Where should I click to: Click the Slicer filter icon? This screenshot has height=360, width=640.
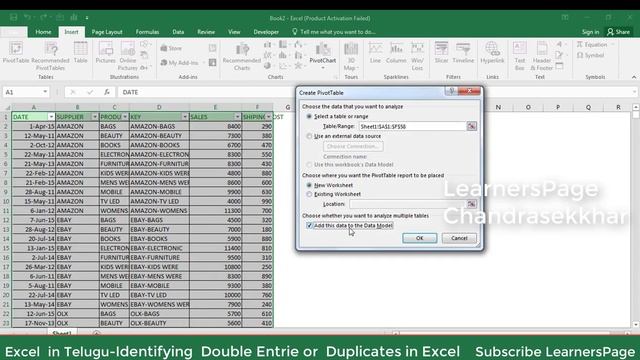click(441, 53)
